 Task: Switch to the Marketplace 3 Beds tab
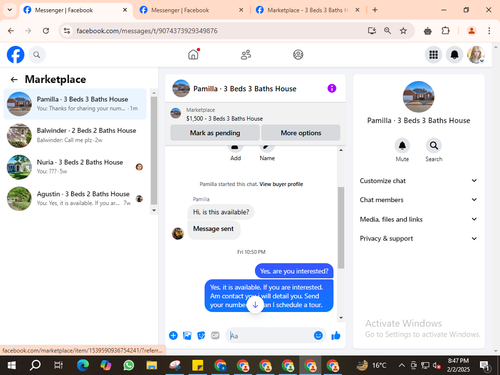tap(307, 10)
